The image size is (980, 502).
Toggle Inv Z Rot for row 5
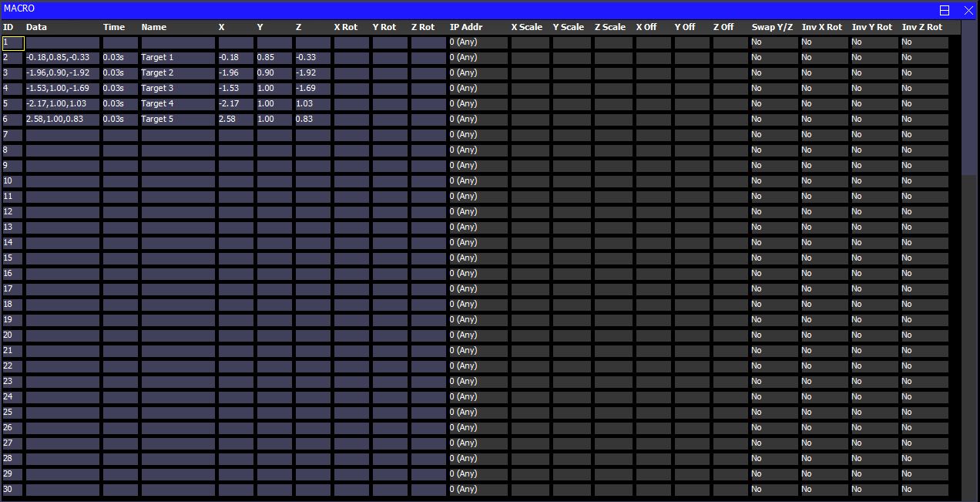click(x=924, y=104)
